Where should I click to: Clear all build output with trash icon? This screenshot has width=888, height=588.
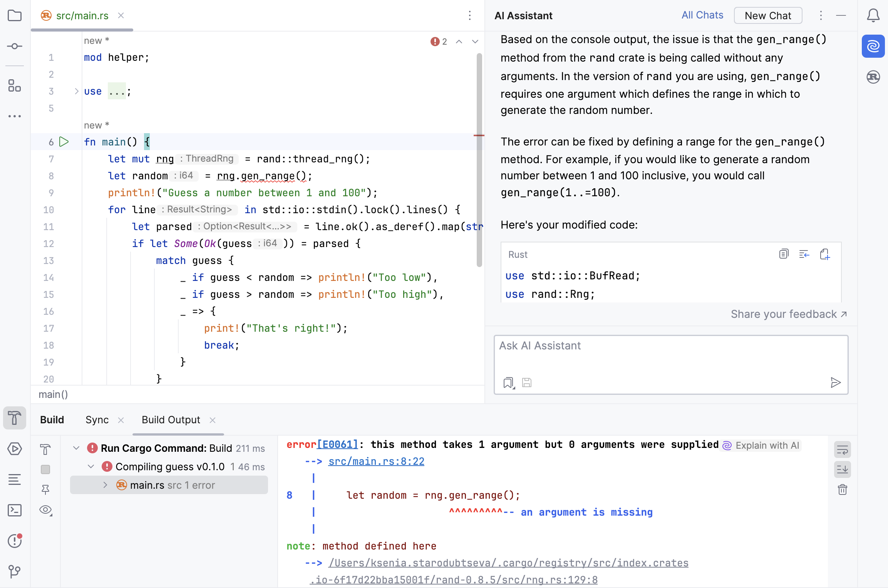pyautogui.click(x=843, y=489)
